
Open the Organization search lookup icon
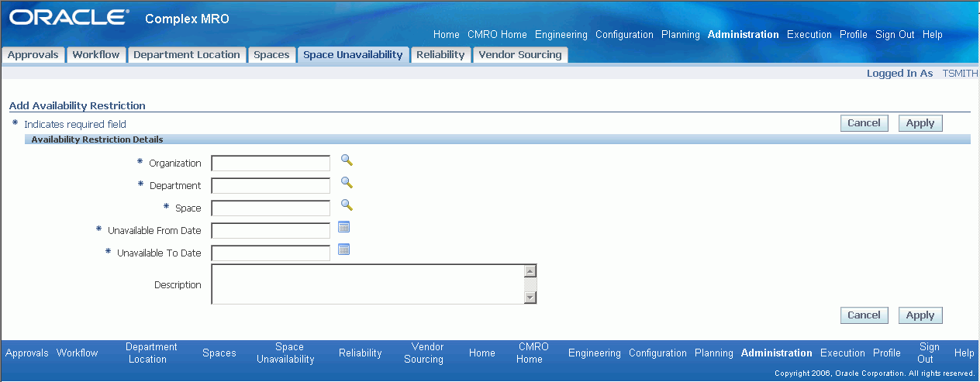click(x=347, y=160)
